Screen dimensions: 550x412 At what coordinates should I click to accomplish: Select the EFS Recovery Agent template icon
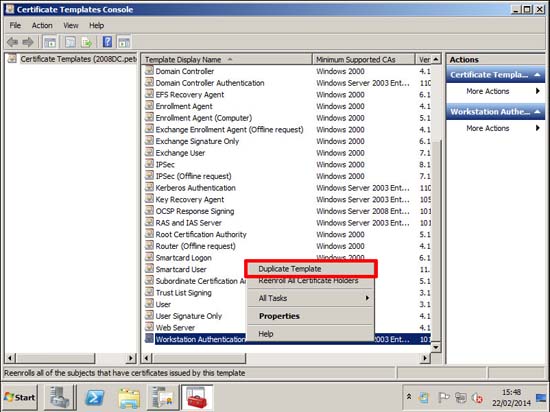click(x=149, y=94)
